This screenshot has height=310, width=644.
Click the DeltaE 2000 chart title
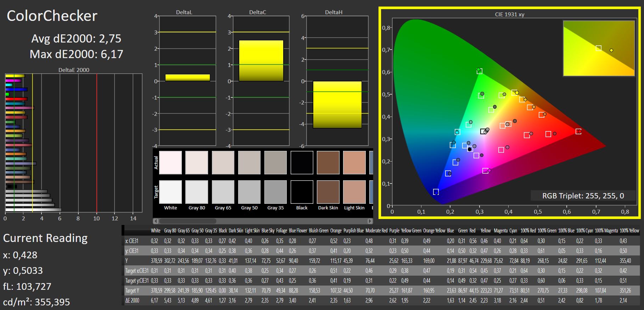click(74, 70)
